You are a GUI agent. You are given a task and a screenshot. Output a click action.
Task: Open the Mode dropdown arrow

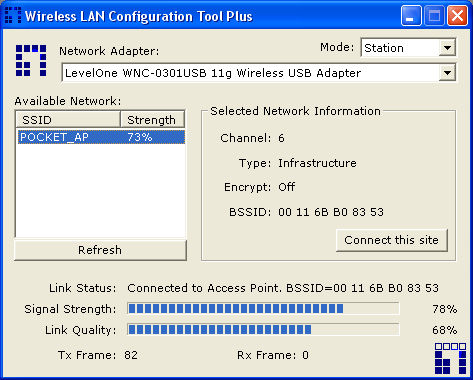click(x=447, y=48)
